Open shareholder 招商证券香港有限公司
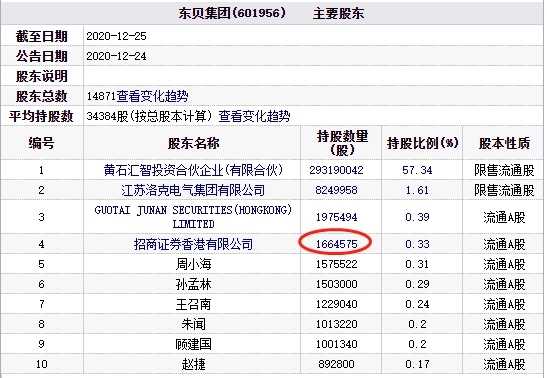Image resolution: width=547 pixels, height=378 pixels. pos(193,244)
